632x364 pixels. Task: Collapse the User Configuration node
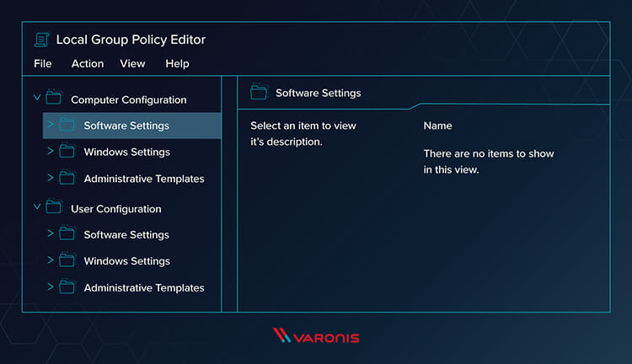37,206
